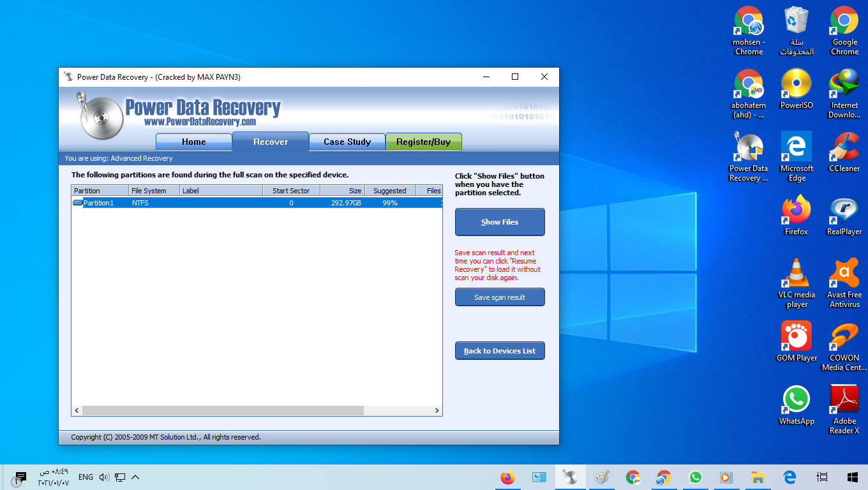Click the partition list scroll-right arrow
868x490 pixels.
(437, 411)
